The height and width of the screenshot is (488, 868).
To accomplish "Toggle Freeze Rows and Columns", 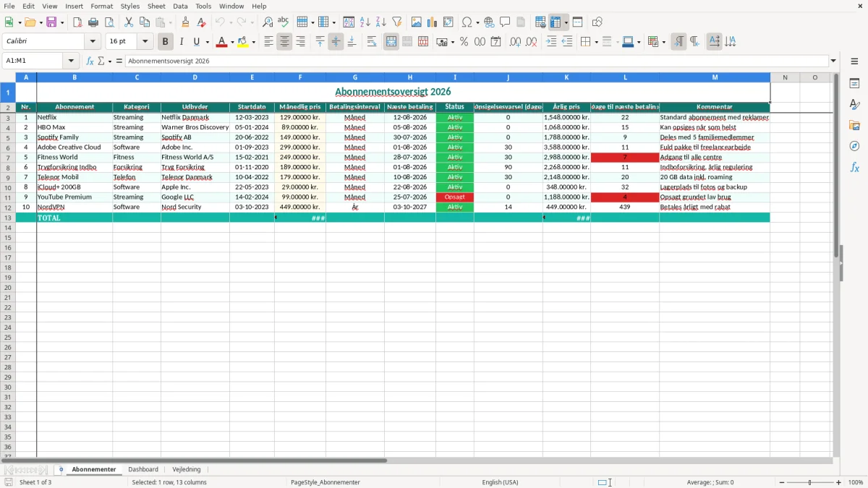I will coord(556,22).
